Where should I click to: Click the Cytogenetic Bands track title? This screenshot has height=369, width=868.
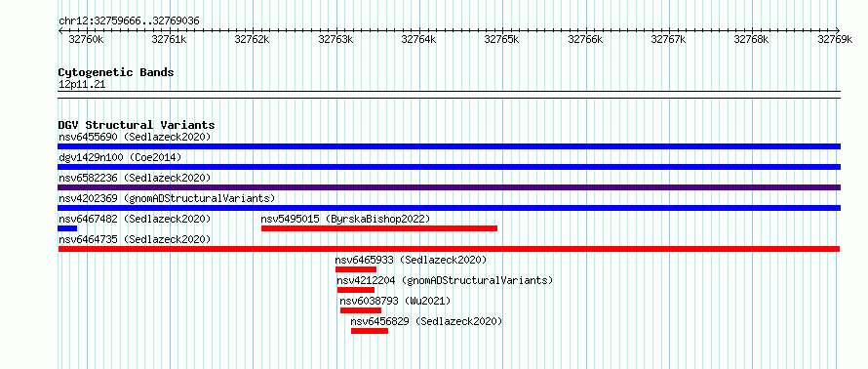(116, 72)
